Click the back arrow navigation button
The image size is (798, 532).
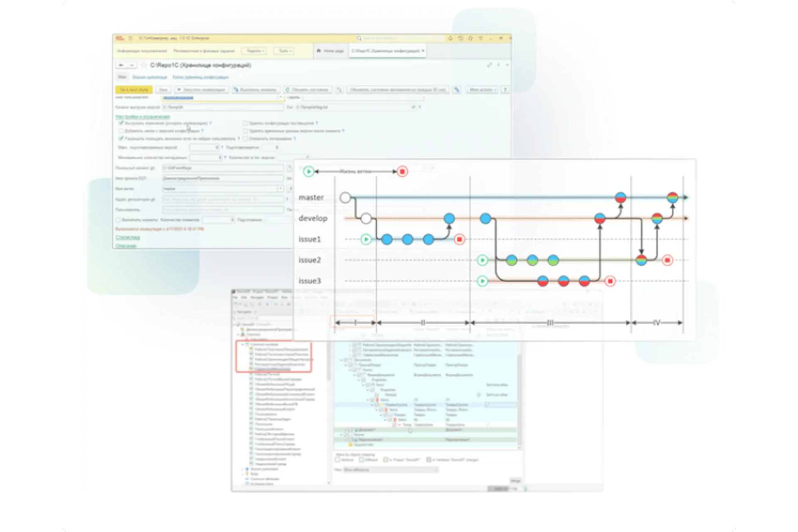tap(121, 65)
